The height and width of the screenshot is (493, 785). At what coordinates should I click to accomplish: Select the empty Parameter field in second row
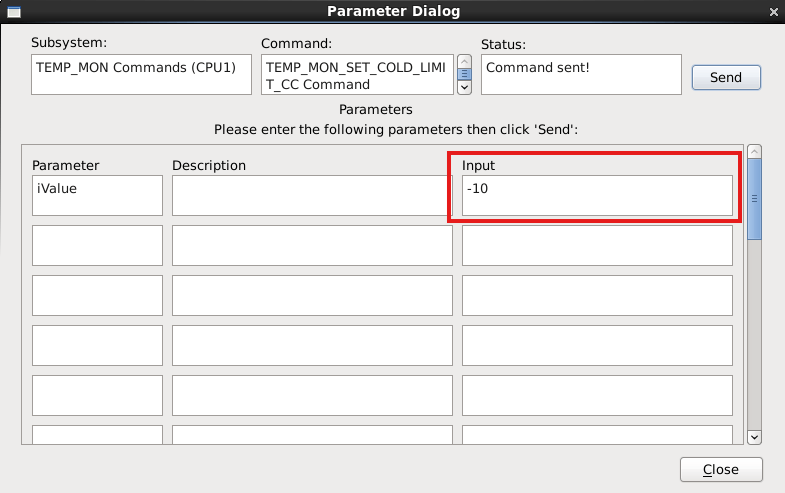point(97,245)
